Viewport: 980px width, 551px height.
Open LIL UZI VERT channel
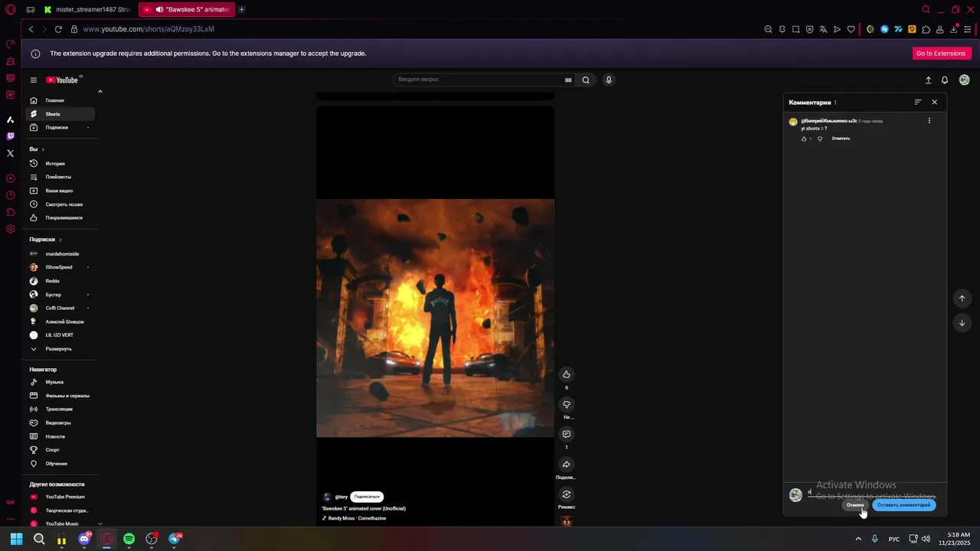click(60, 335)
